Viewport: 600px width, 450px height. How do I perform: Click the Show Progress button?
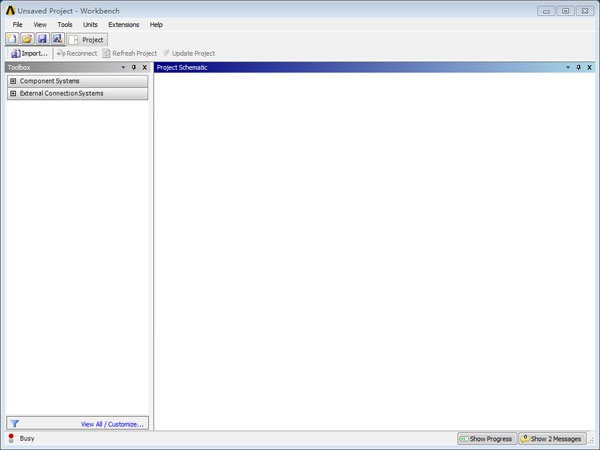(487, 439)
